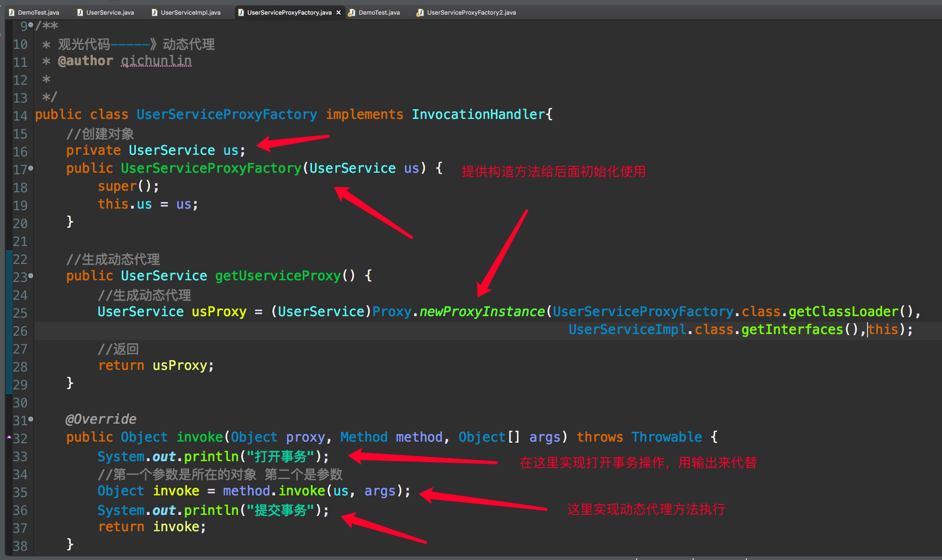
Task: Click 'this.us = us;' assignment
Action: tap(148, 204)
